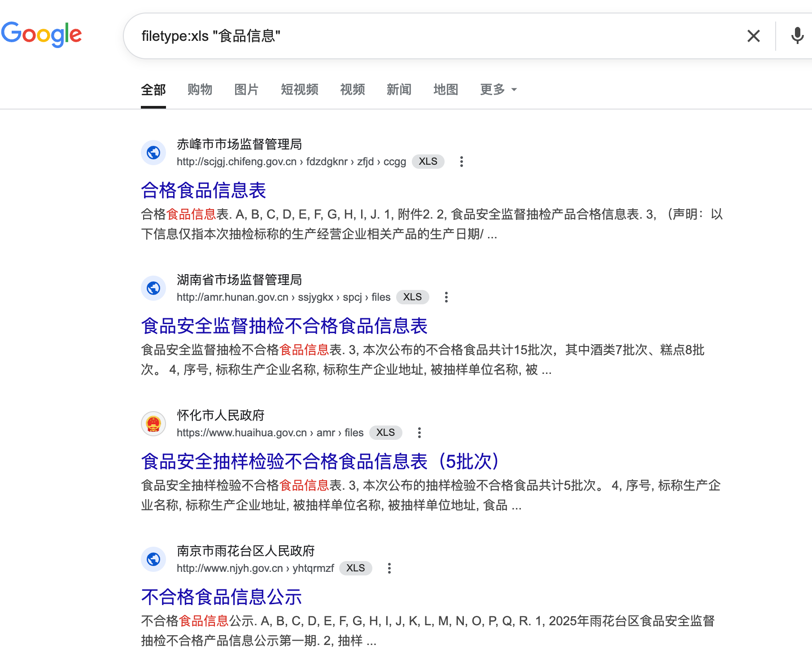
Task: Click the 南京市雨花台区 site favicon
Action: (x=153, y=559)
